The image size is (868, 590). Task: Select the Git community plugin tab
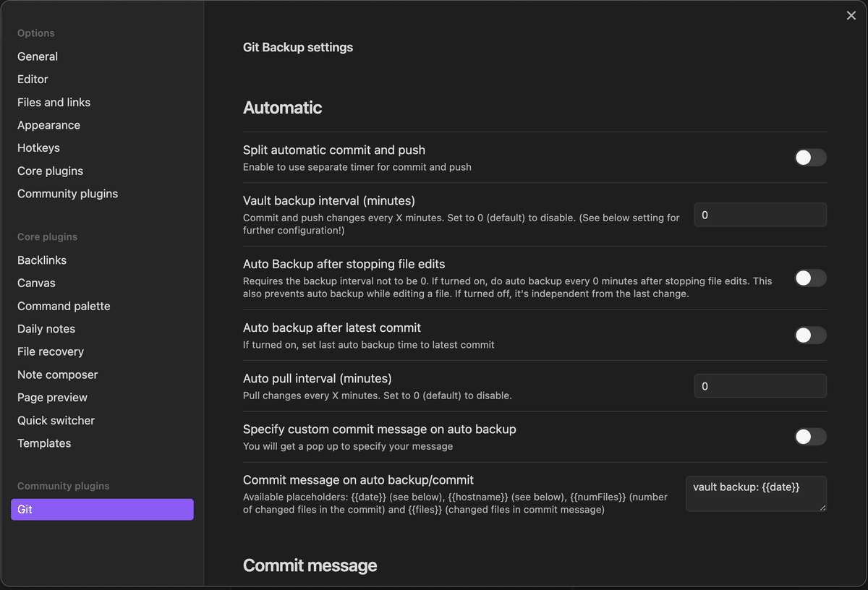(x=102, y=510)
